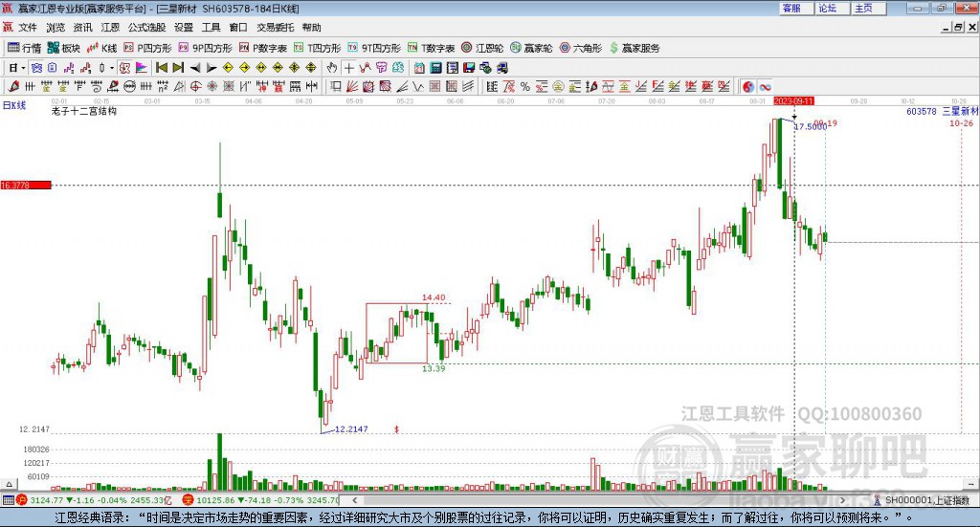Open the T数字表 tool
Viewport: 980px width, 527px height.
pyautogui.click(x=432, y=48)
